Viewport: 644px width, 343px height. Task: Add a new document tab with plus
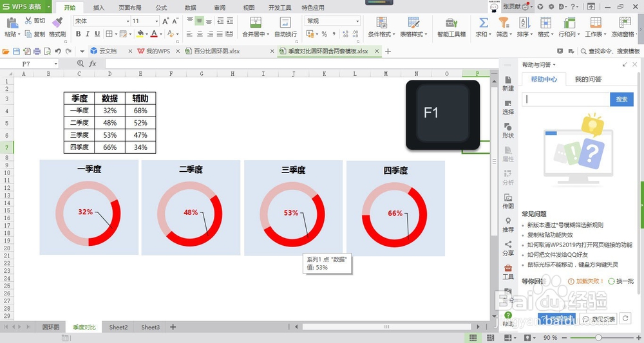click(x=388, y=51)
